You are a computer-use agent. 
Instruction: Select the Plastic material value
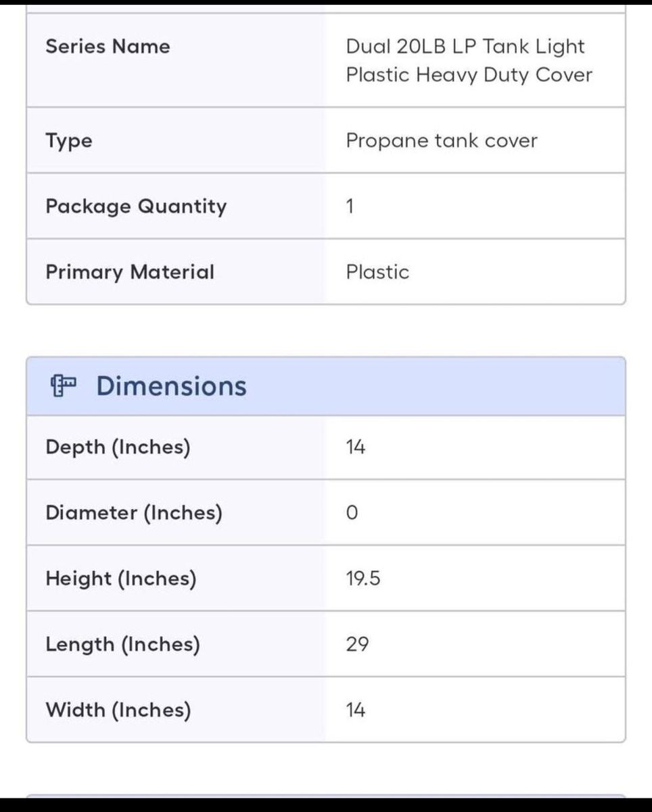(x=377, y=272)
